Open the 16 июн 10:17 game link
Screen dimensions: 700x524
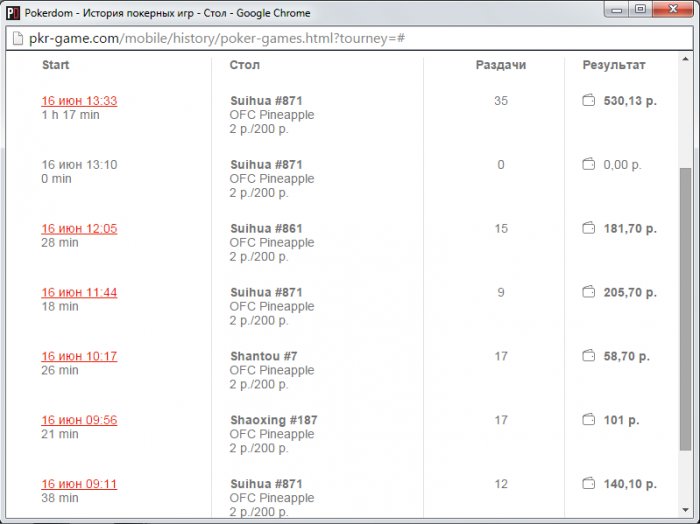(x=79, y=356)
